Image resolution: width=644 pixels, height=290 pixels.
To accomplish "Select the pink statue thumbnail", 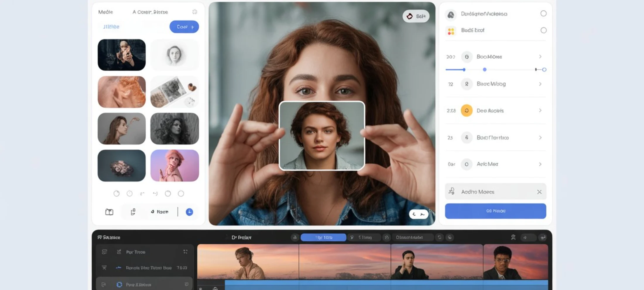I will coord(174,166).
